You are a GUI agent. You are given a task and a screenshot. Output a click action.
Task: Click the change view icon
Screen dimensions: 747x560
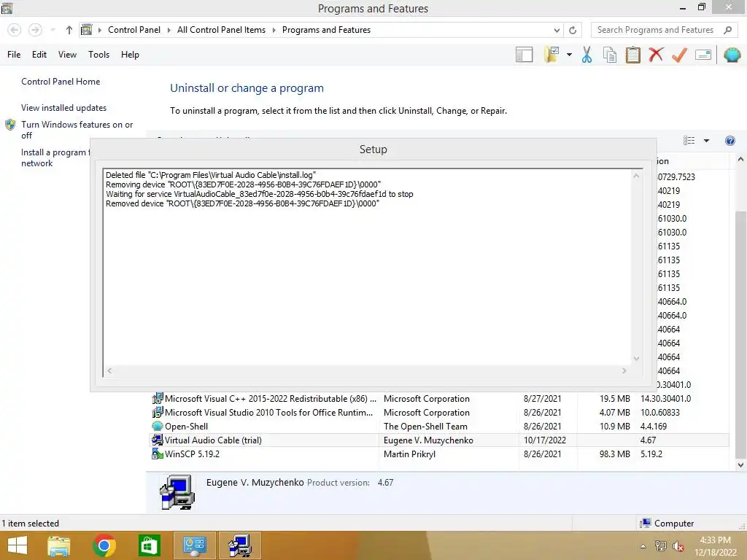(689, 141)
